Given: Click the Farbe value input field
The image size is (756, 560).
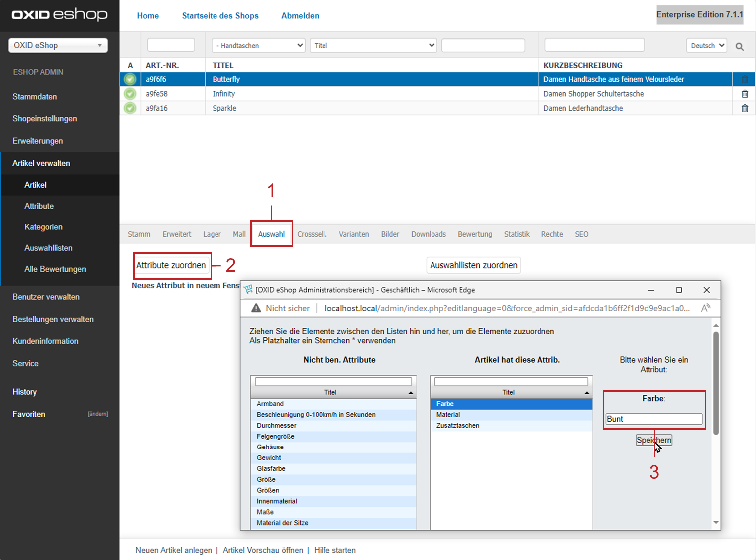Looking at the screenshot, I should [653, 419].
